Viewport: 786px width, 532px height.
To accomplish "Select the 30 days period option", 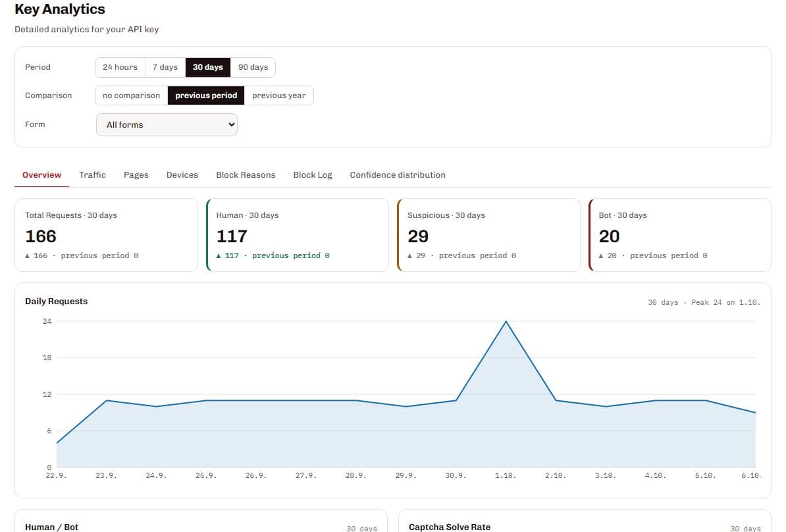I will click(x=208, y=67).
